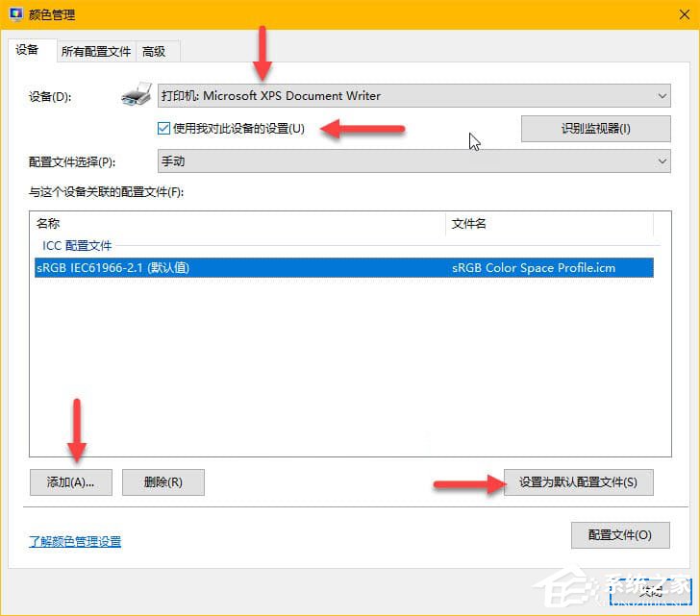Screen dimensions: 700x616
Task: Click the printer device icon
Action: (137, 94)
